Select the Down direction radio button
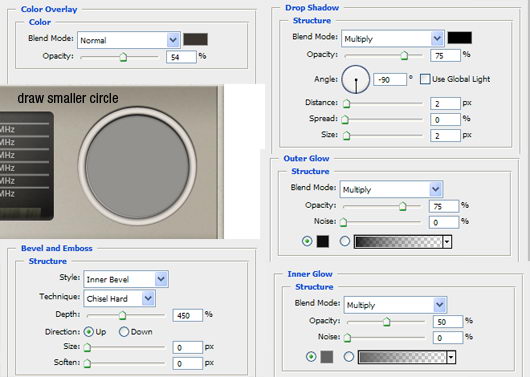This screenshot has height=377, width=530. pos(124,332)
